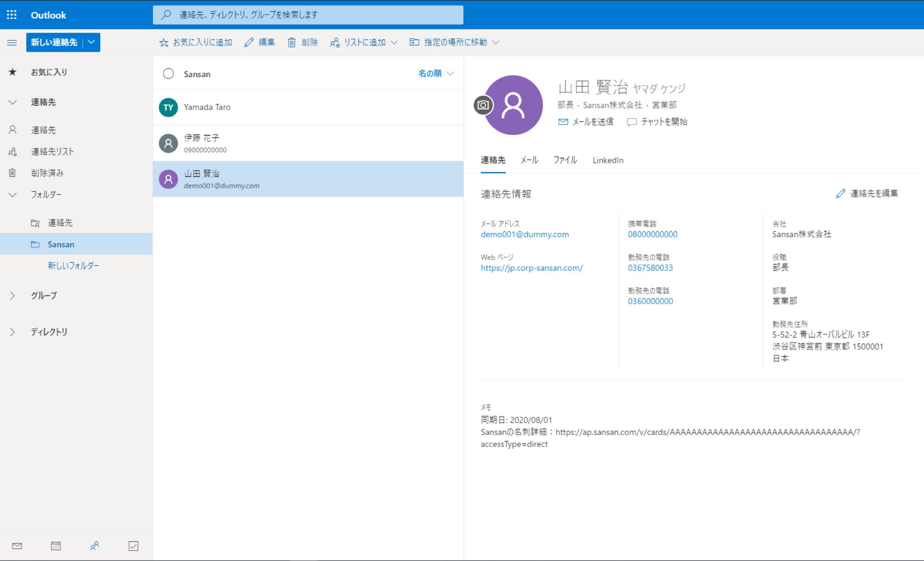This screenshot has width=924, height=561.
Task: Click the contacts search input field
Action: (x=308, y=15)
